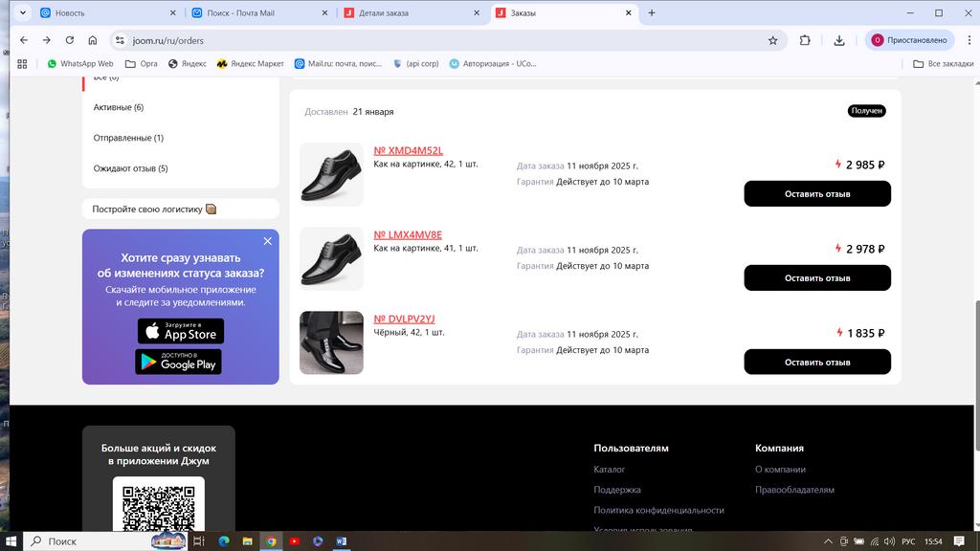Screen dimensions: 980x551
Task: Open the Google Play download badge
Action: pos(179,362)
